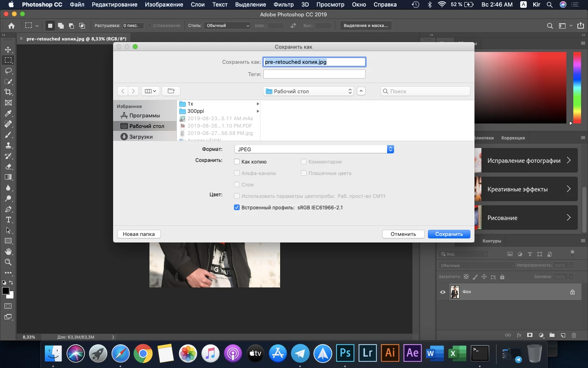
Task: Click the 'Новая папка' button
Action: (x=139, y=234)
